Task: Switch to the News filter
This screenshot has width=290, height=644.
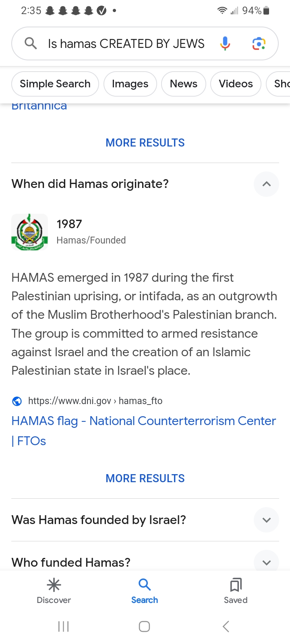Action: coord(184,84)
